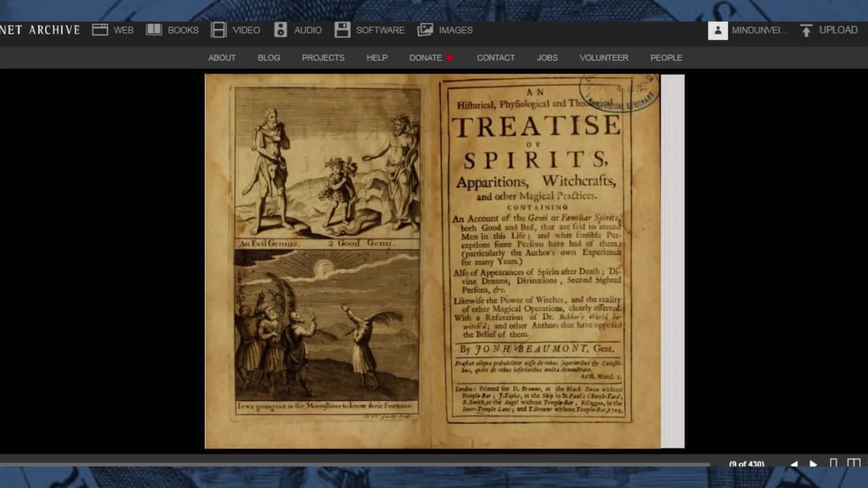
Task: Open the Audio speaker icon
Action: point(281,30)
